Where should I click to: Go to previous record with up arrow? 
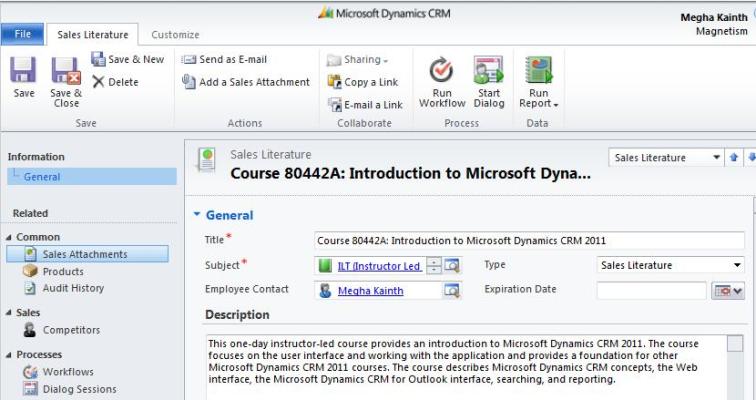[x=734, y=158]
